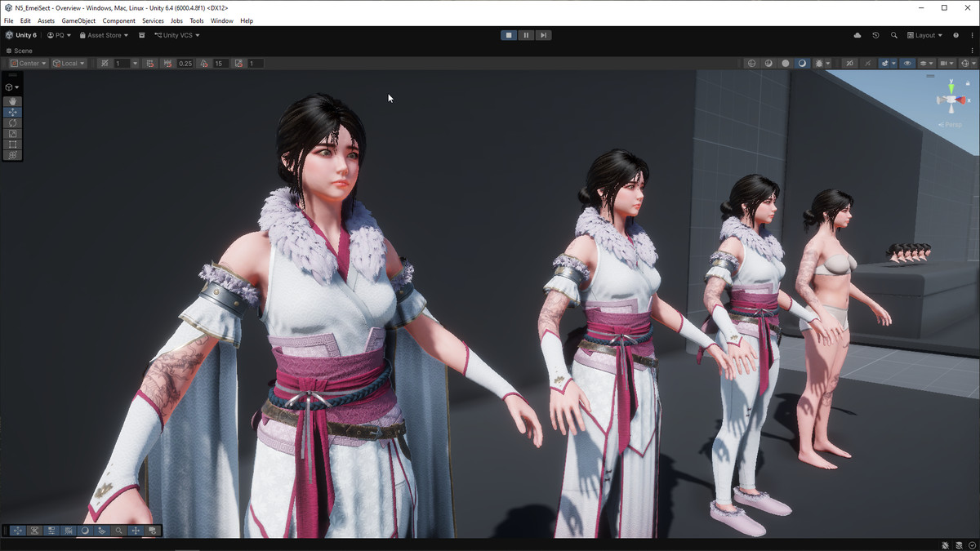Open the Local handle rotation dropdown
980x551 pixels.
click(69, 63)
